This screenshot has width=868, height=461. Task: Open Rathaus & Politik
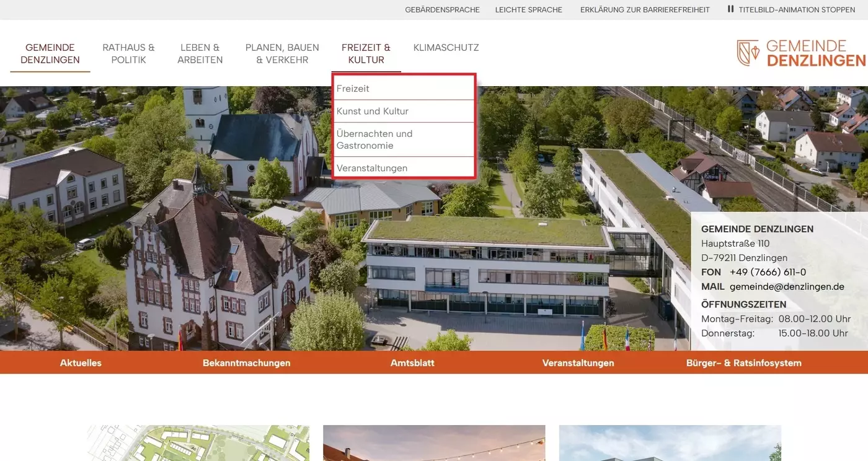[128, 53]
